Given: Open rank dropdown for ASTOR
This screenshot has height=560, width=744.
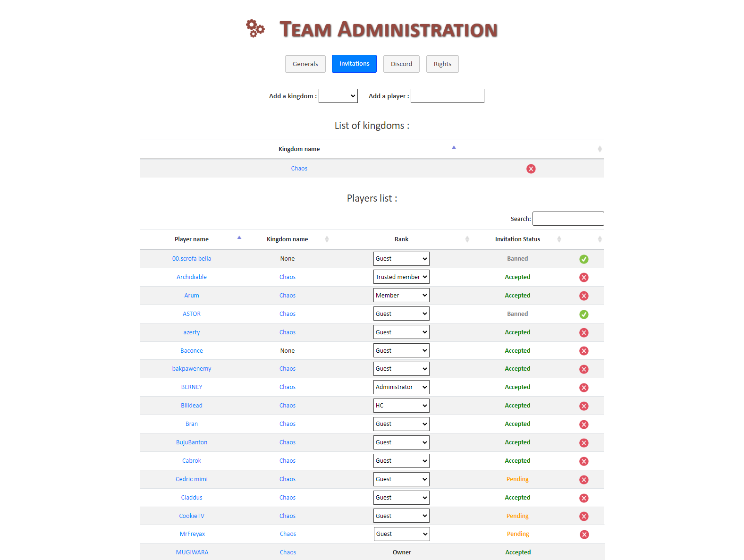Looking at the screenshot, I should [x=401, y=314].
